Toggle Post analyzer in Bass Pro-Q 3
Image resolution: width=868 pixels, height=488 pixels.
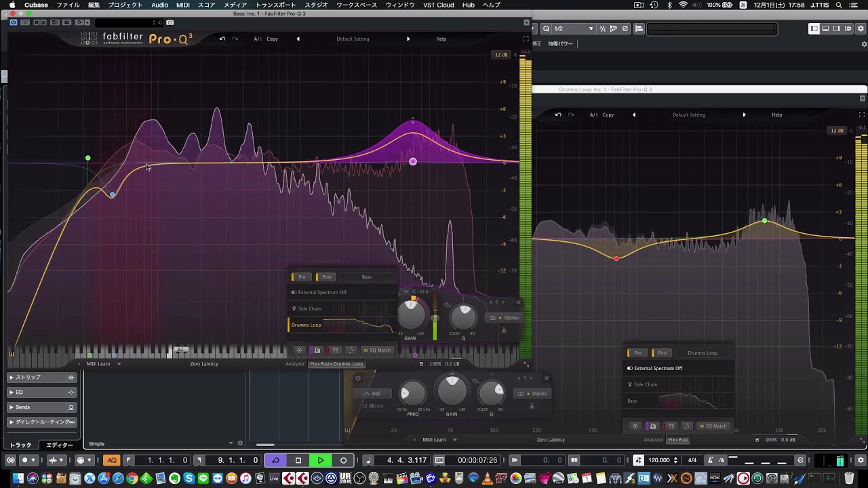326,277
